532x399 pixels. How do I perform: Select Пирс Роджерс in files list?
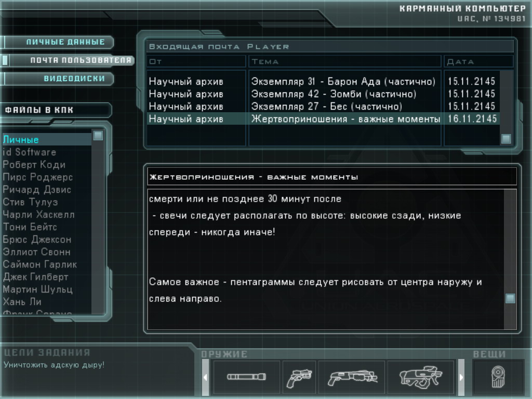46,177
